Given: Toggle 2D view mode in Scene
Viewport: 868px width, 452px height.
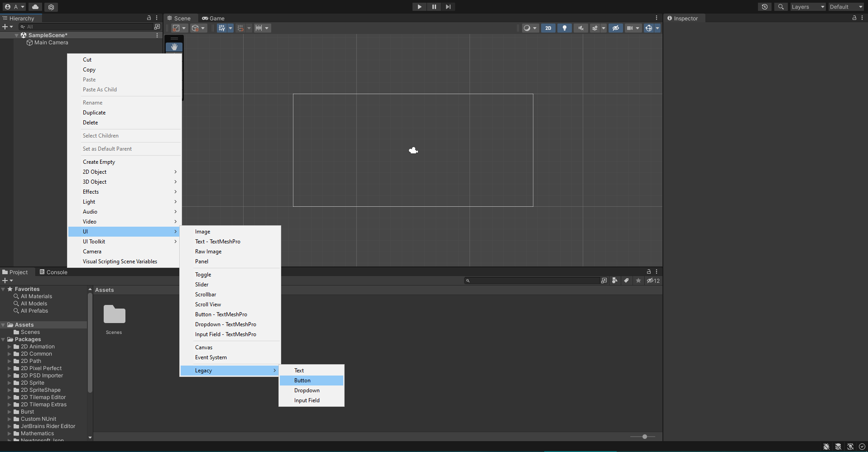Looking at the screenshot, I should (x=548, y=28).
